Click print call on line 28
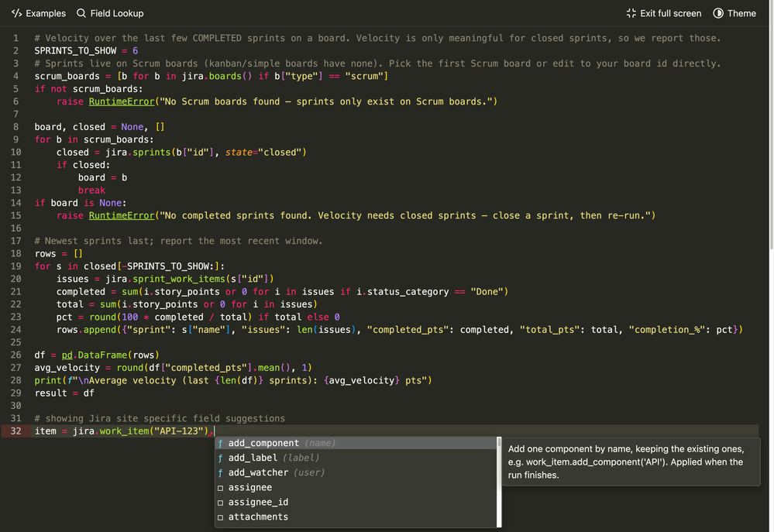 pos(48,381)
